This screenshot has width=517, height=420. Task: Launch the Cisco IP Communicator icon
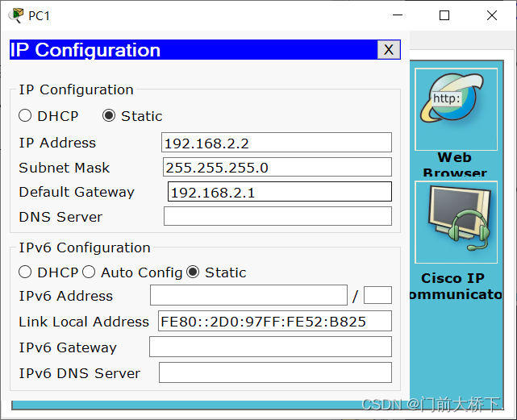tap(456, 222)
